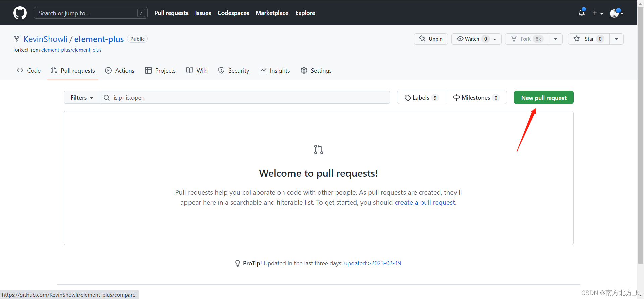Switch to the Wiki tab
The height and width of the screenshot is (299, 644).
[197, 71]
